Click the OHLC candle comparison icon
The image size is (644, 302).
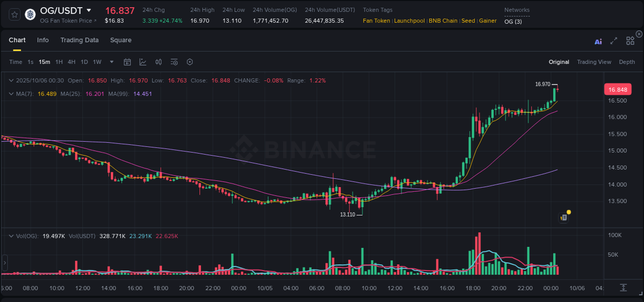pos(159,62)
